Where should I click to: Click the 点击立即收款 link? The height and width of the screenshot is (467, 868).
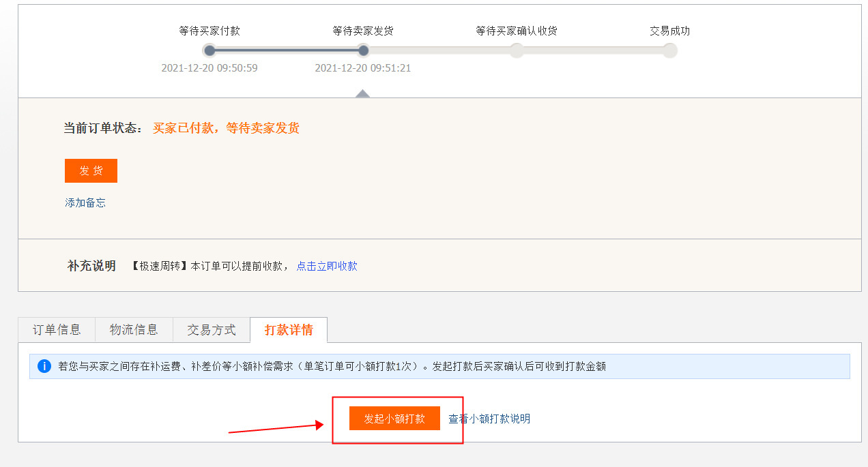pos(327,265)
